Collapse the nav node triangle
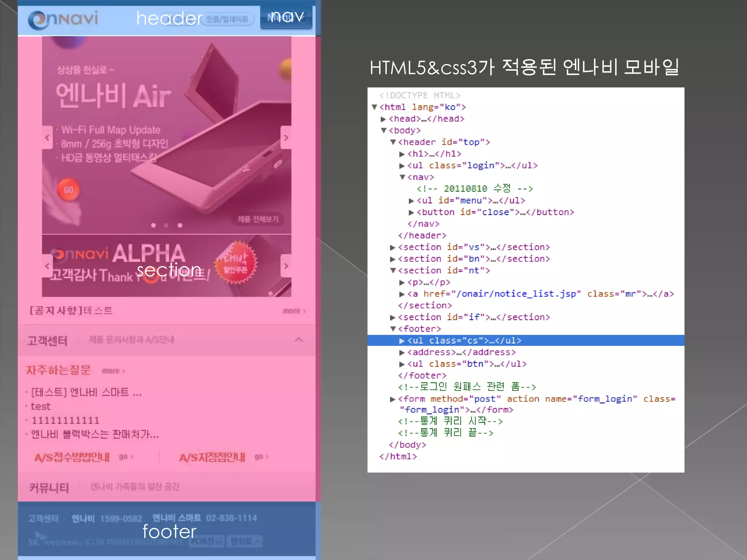Image resolution: width=747 pixels, height=560 pixels. (x=402, y=177)
